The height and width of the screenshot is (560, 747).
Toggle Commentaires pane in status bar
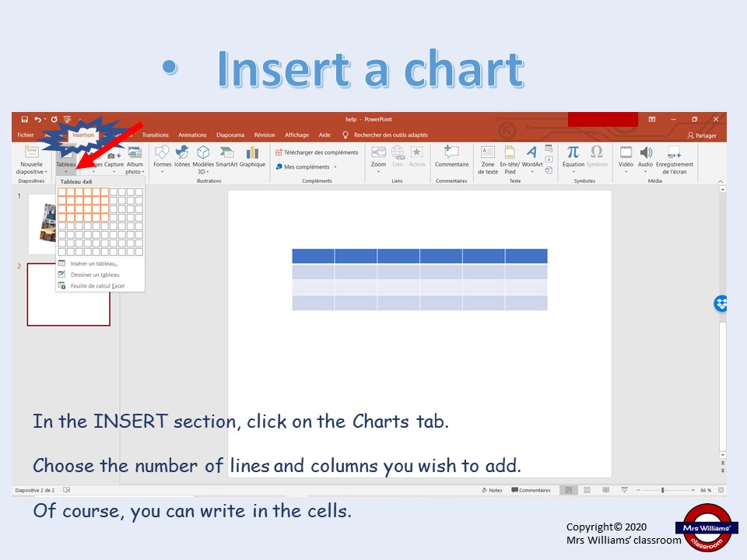tap(531, 490)
